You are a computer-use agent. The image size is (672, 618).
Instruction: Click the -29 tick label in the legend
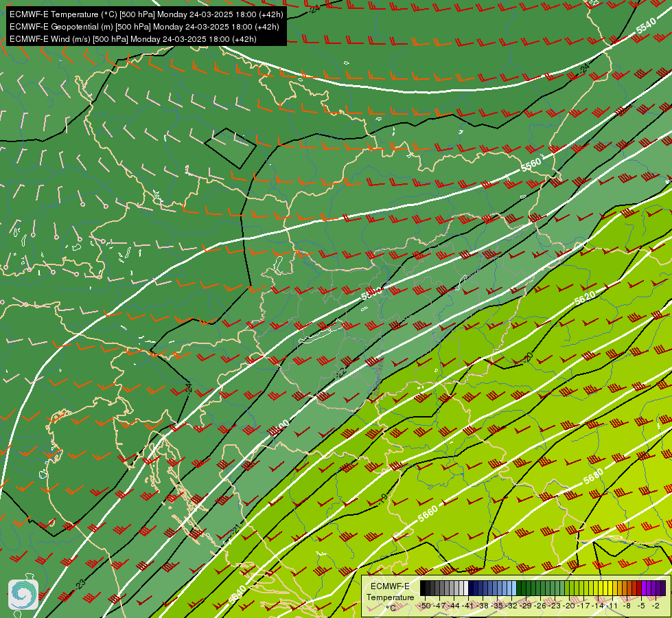(x=526, y=606)
